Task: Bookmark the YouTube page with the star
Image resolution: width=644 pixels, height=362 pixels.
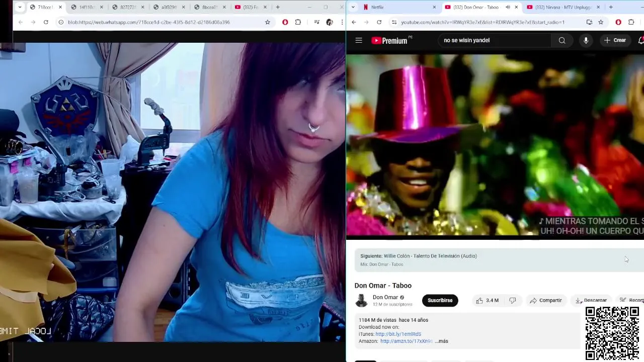Action: coord(601,22)
